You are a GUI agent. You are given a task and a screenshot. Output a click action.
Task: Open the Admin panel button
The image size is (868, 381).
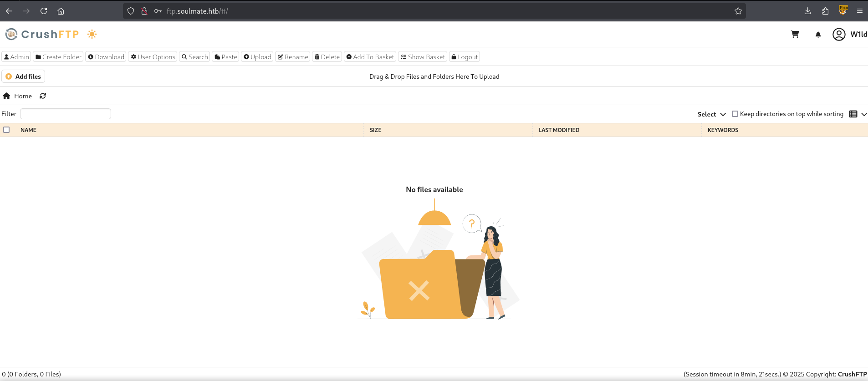pos(16,57)
